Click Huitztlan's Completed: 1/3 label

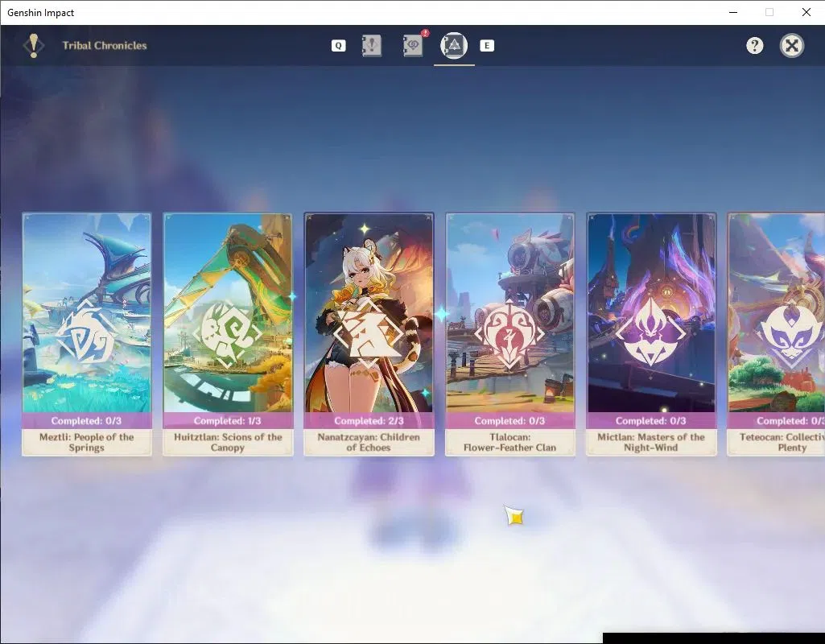(227, 421)
